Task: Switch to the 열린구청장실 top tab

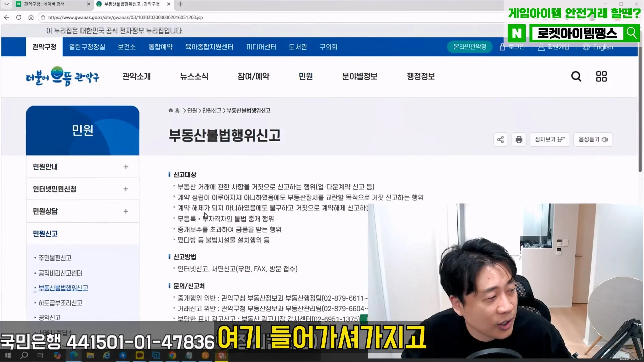Action: coord(87,47)
